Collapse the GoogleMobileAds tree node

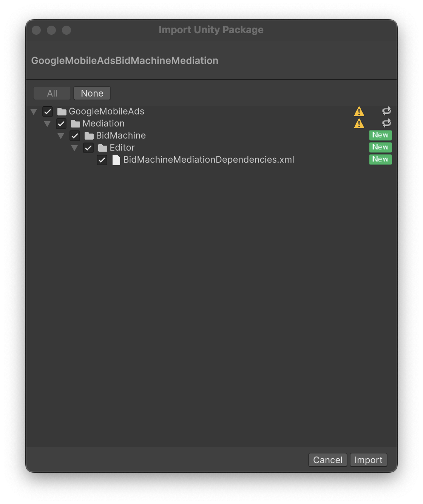click(34, 111)
